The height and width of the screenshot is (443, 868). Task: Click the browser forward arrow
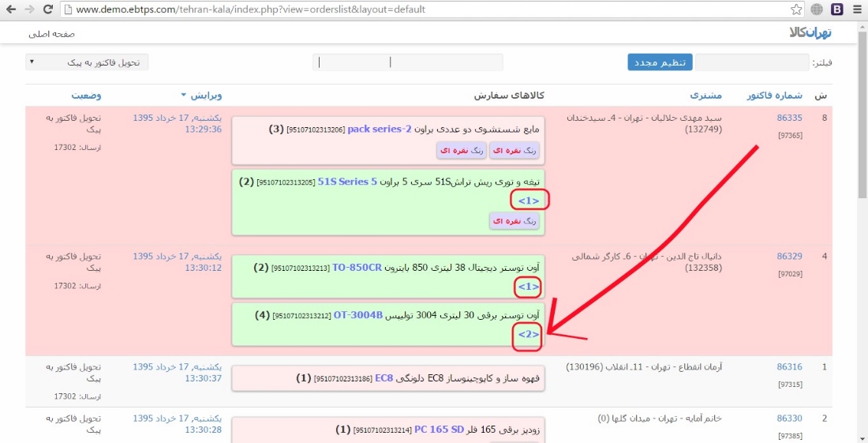pyautogui.click(x=29, y=9)
